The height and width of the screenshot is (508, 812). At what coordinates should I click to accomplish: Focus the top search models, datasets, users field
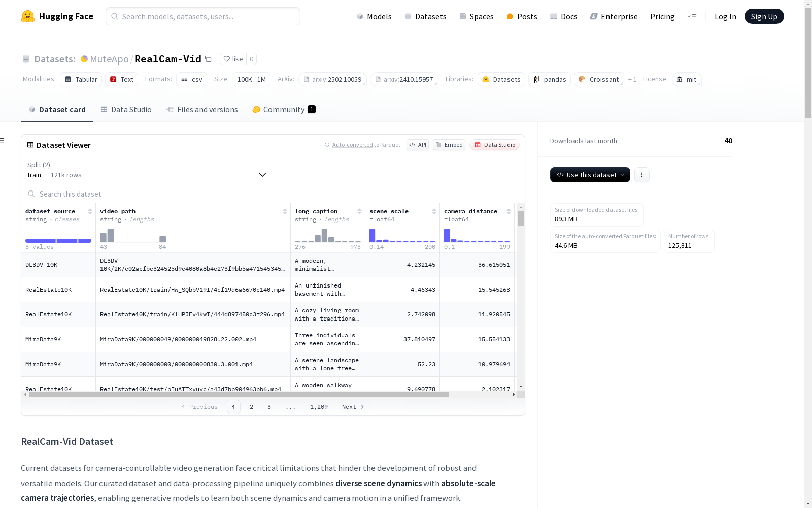pyautogui.click(x=203, y=16)
